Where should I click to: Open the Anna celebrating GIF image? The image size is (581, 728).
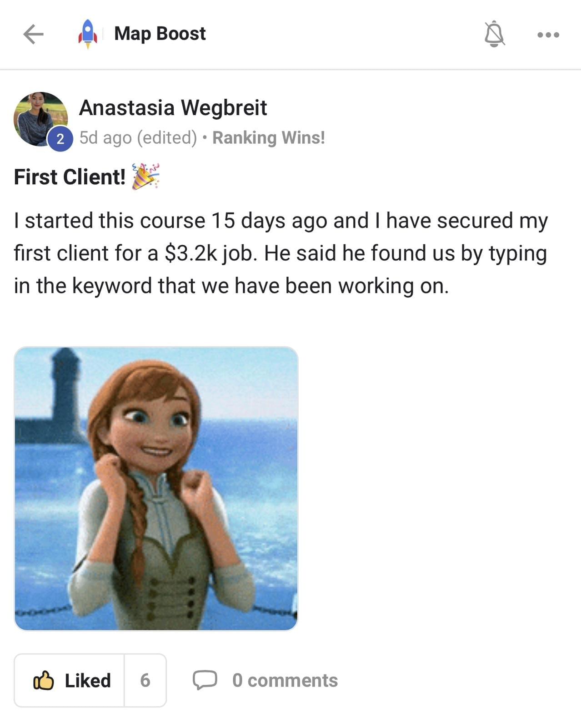click(156, 489)
